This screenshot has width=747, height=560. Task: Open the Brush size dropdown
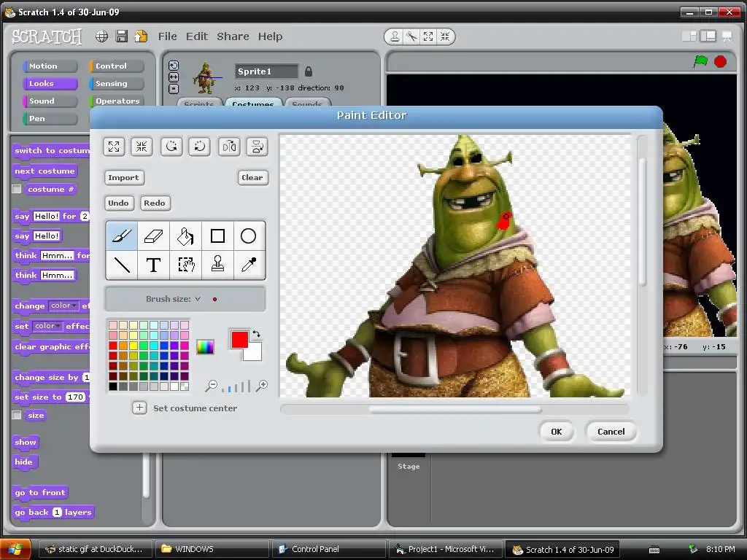(198, 299)
